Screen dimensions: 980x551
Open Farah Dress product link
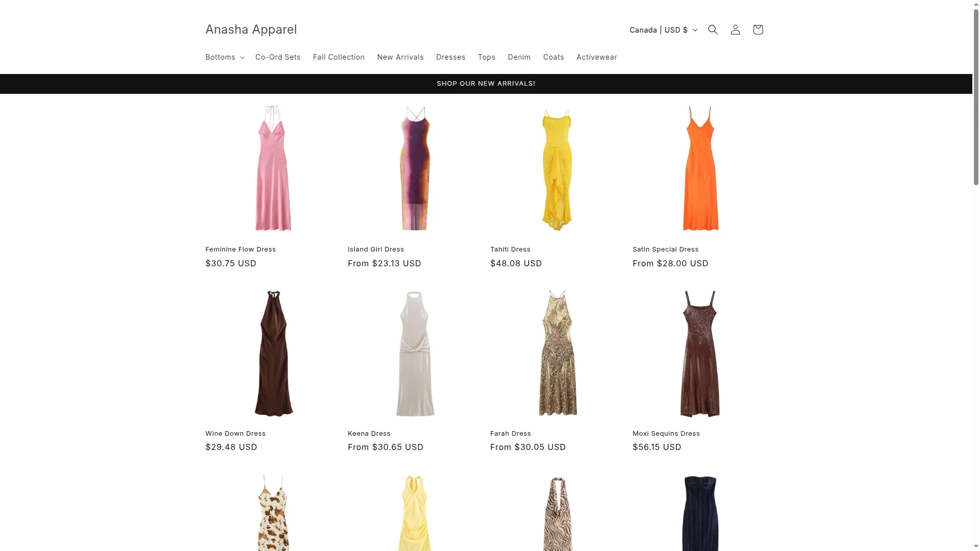pos(510,434)
